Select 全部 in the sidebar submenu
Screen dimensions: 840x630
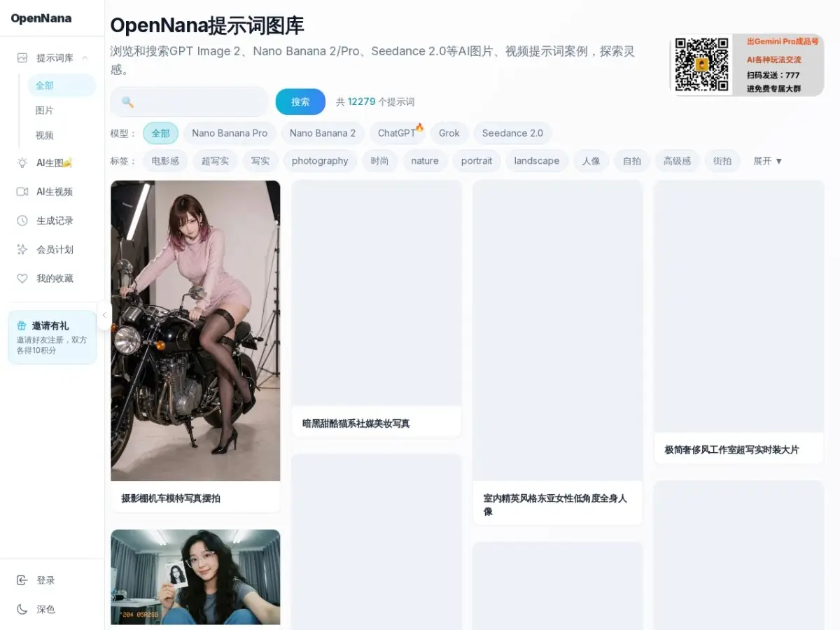62,85
